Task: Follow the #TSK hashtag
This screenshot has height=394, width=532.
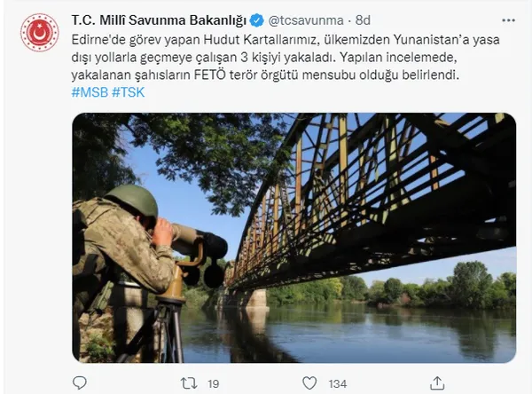Action: pos(128,92)
